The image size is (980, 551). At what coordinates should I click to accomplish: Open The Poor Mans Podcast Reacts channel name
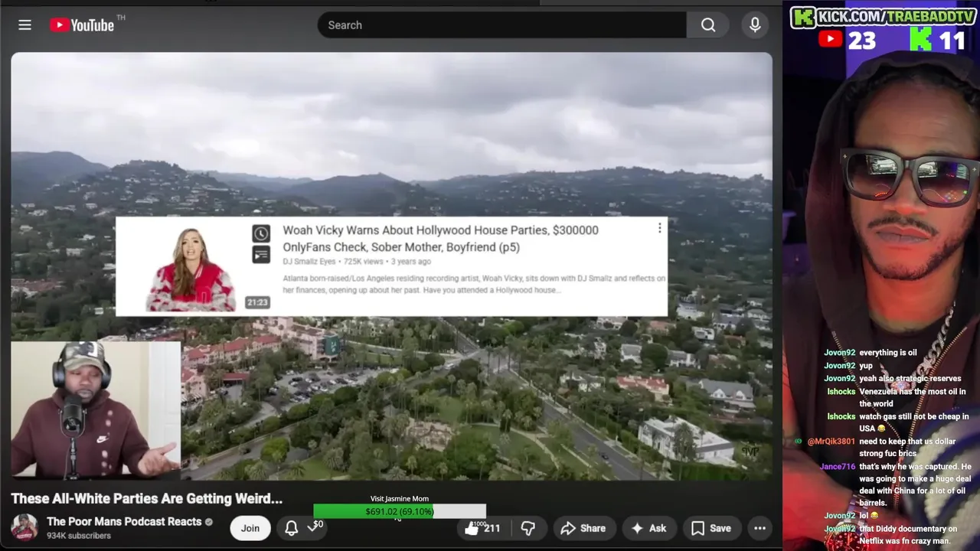(123, 521)
